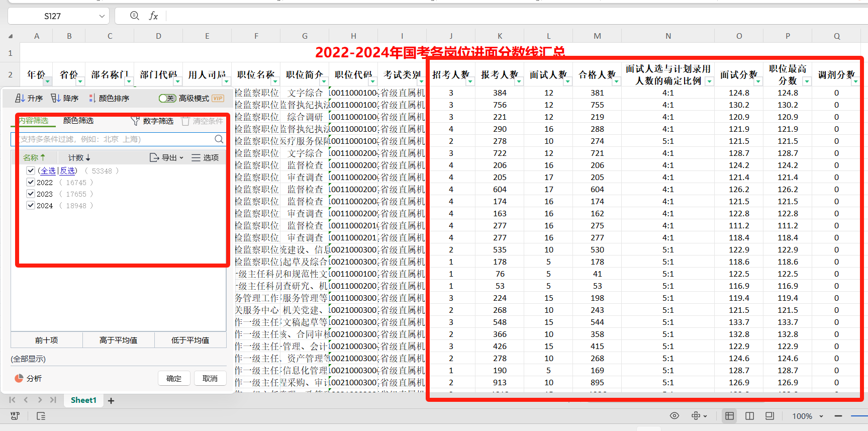Image resolution: width=868 pixels, height=431 pixels.
Task: Open filter dropdown for 招考人数 column
Action: click(x=470, y=81)
